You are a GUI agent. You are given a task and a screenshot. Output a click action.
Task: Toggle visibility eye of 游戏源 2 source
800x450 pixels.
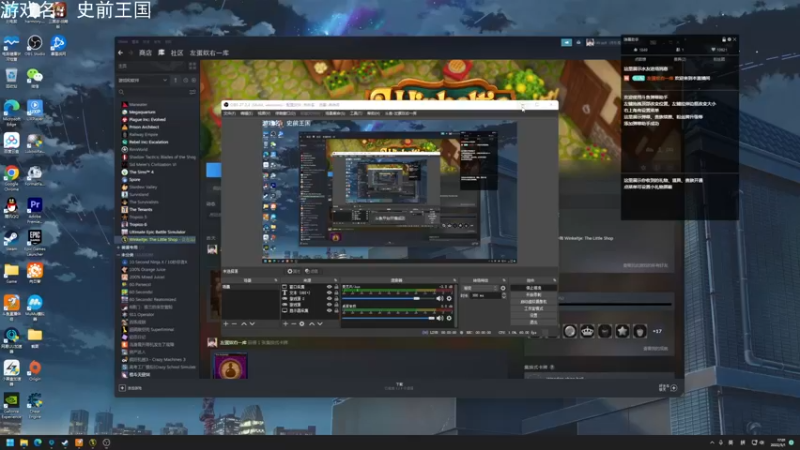pos(330,298)
